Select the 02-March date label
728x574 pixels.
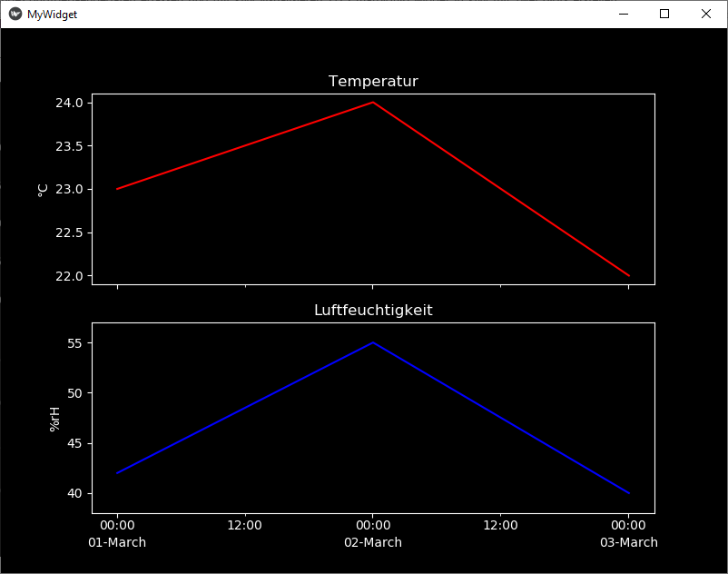click(x=373, y=542)
